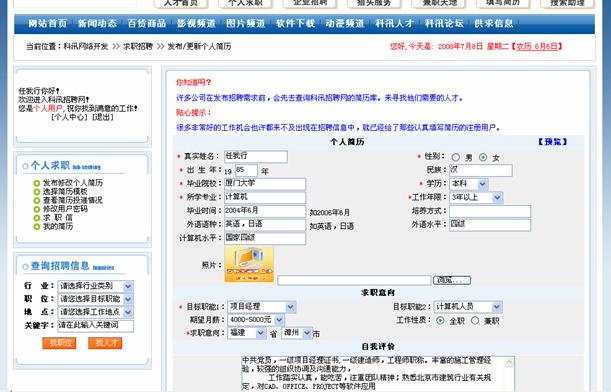The width and height of the screenshot is (611, 392).
Task: Click the green bullet beside 我的简历
Action: pyautogui.click(x=37, y=226)
